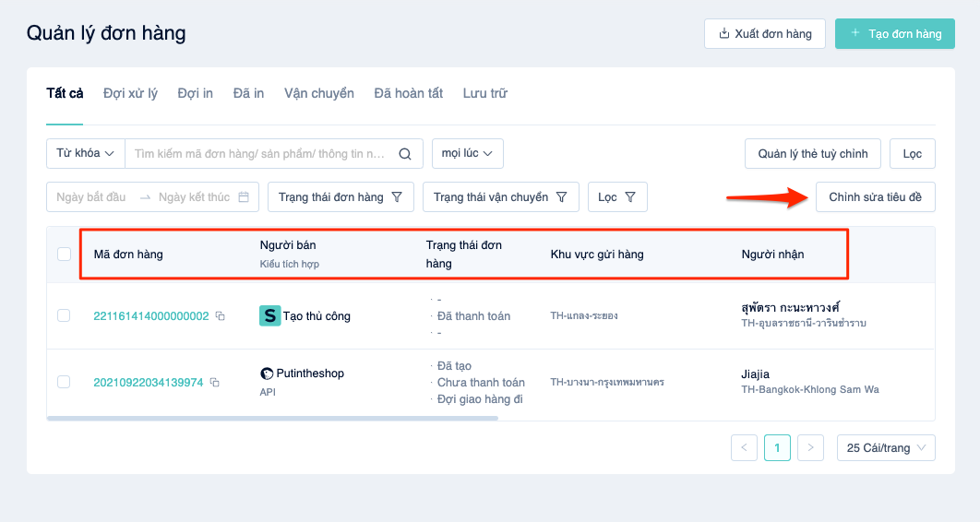
Task: Click the Đã thanh toán status text
Action: coord(473,316)
